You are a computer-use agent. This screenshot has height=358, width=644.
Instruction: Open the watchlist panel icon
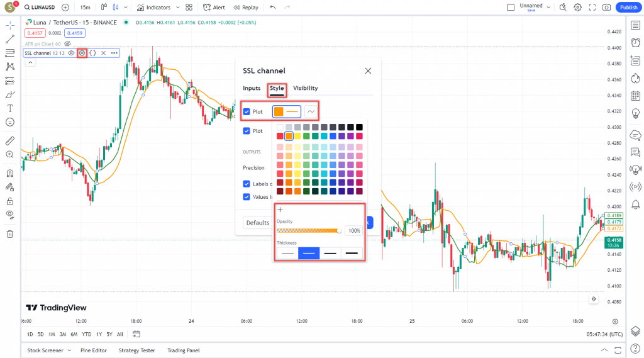click(x=635, y=26)
